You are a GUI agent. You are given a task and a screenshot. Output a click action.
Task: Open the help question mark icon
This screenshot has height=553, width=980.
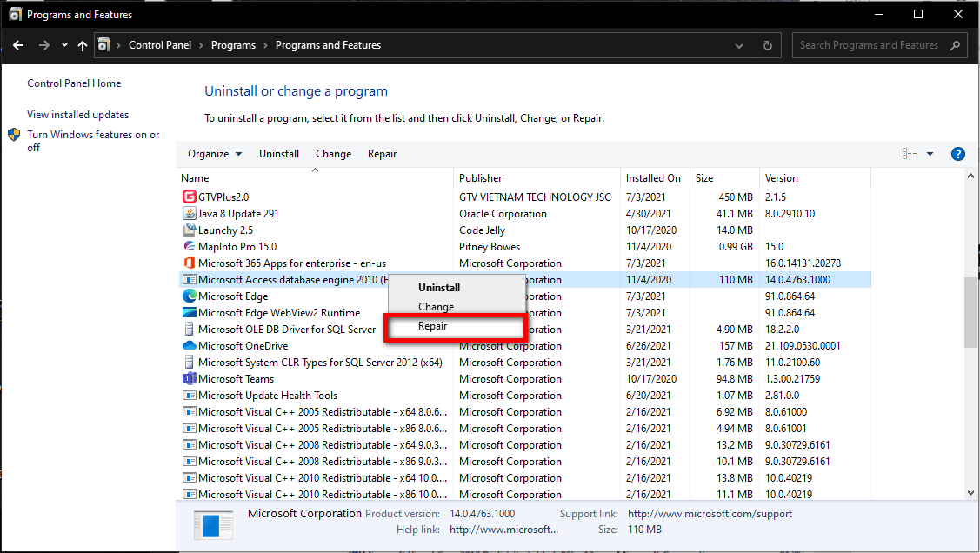tap(957, 154)
